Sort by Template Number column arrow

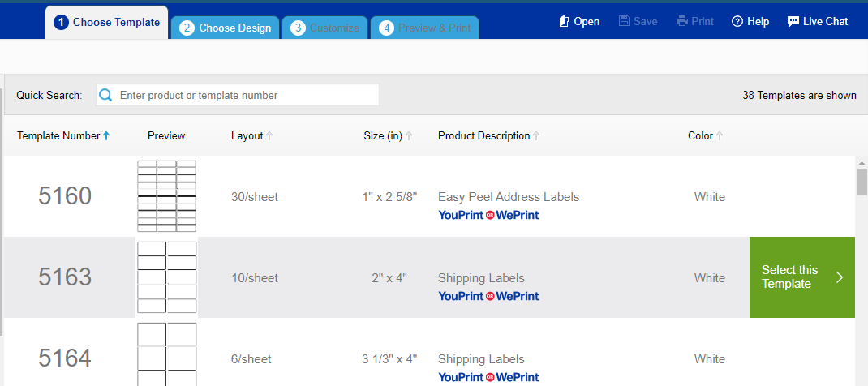pyautogui.click(x=106, y=136)
